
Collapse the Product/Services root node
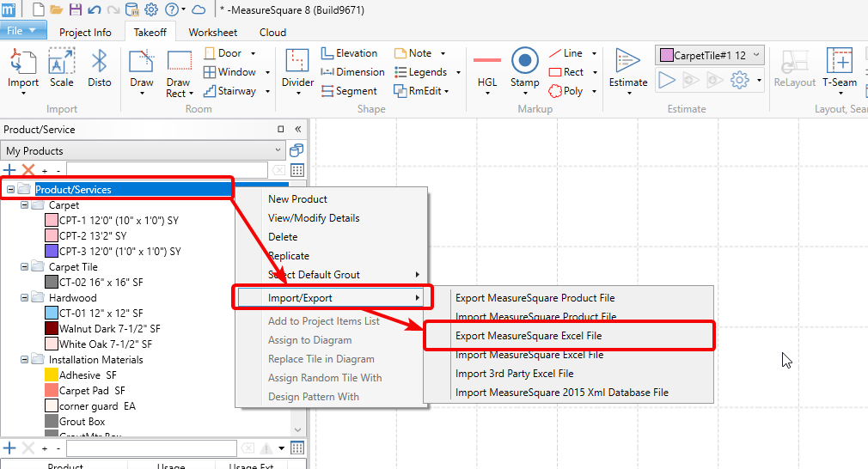(10, 189)
